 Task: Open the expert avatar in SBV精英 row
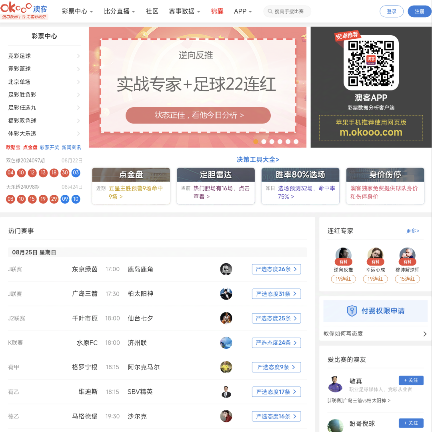pyautogui.click(x=226, y=392)
